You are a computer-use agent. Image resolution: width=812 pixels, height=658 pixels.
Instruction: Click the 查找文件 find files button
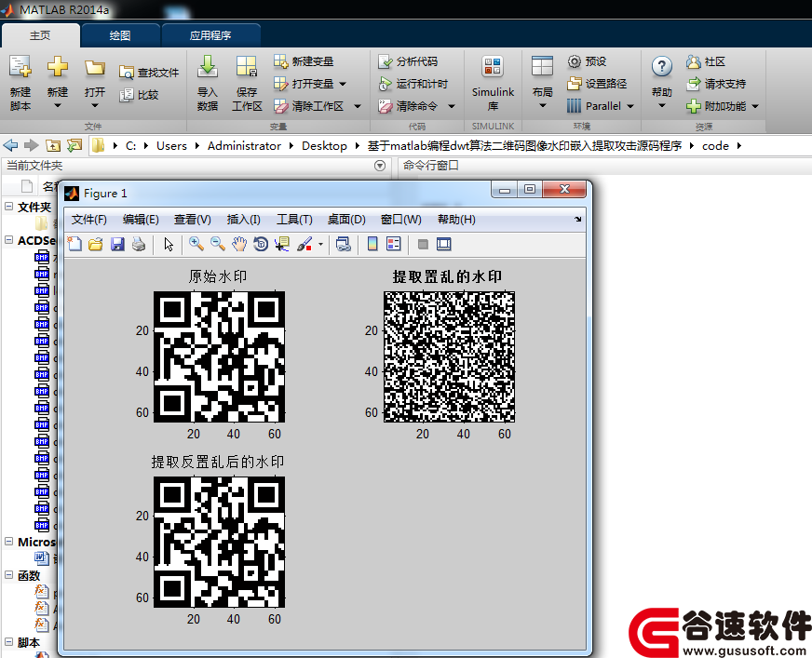[x=149, y=73]
